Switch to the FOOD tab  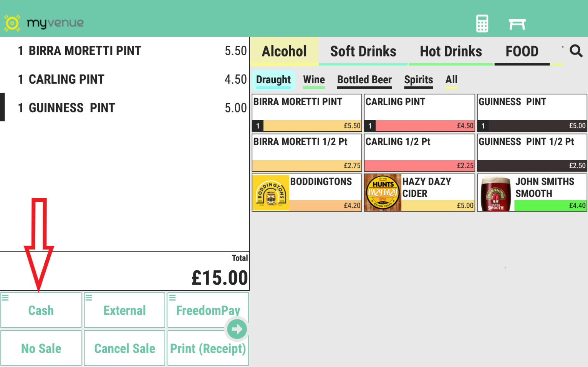tap(522, 51)
